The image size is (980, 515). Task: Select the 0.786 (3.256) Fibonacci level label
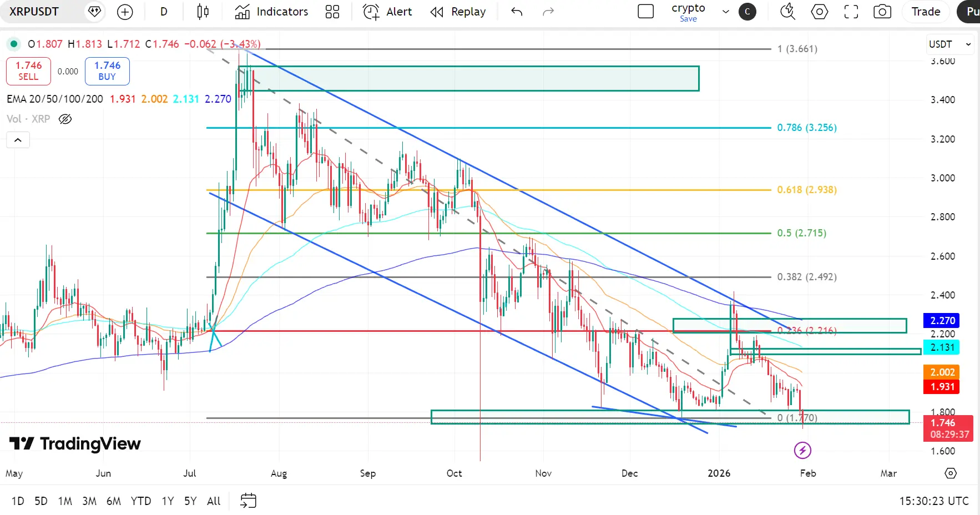tap(807, 128)
